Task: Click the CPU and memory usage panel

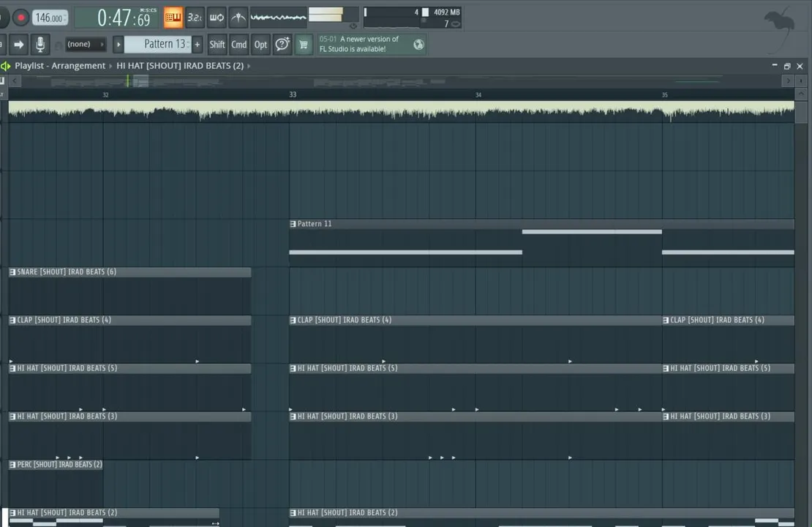Action: point(412,18)
